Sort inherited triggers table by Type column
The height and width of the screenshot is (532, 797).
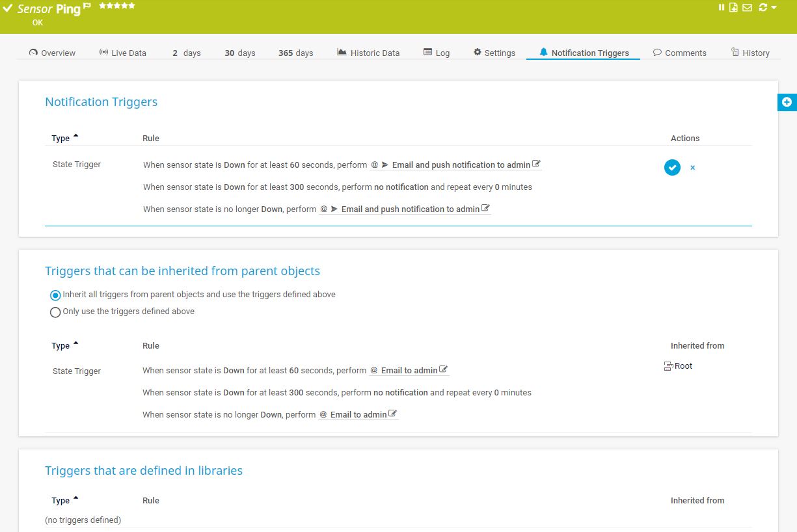point(61,346)
